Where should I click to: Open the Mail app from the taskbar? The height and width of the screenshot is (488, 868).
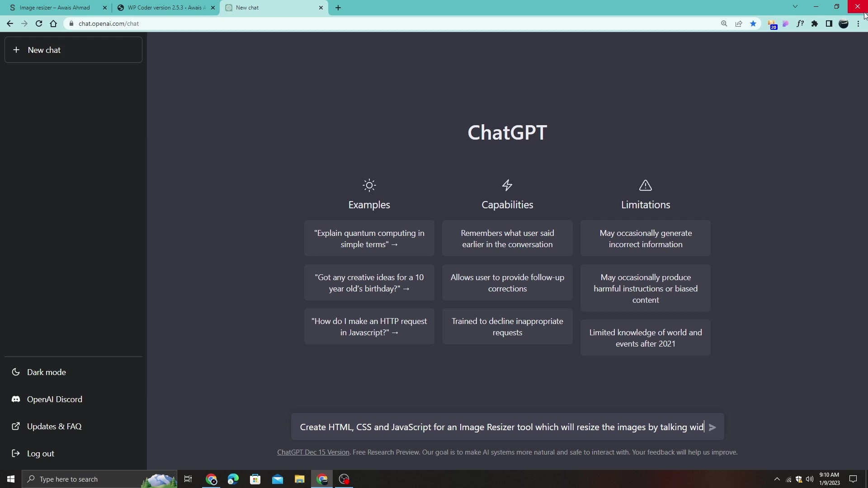[278, 479]
